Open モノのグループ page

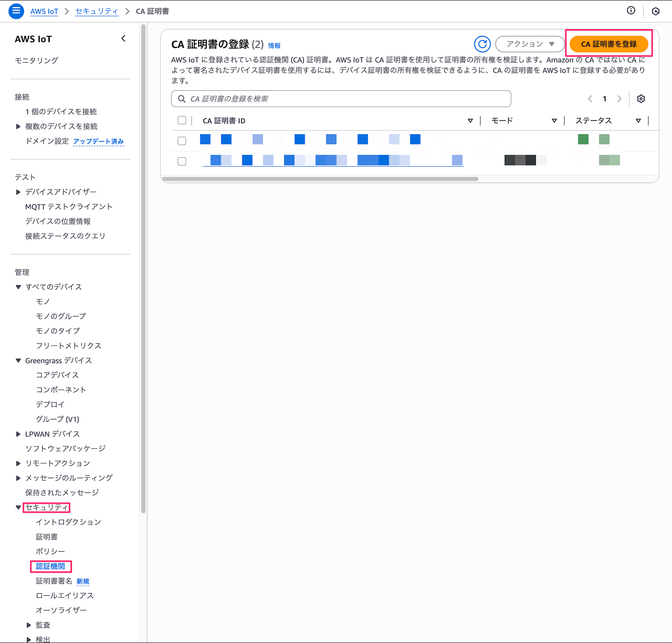(61, 316)
